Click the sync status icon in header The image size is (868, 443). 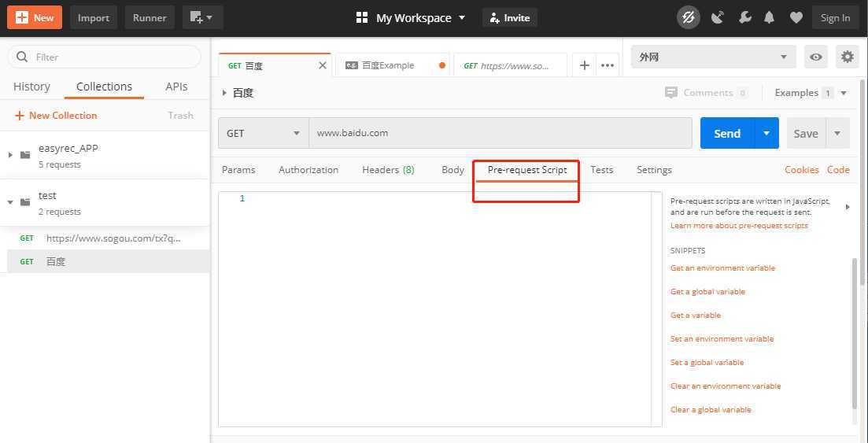pos(689,17)
